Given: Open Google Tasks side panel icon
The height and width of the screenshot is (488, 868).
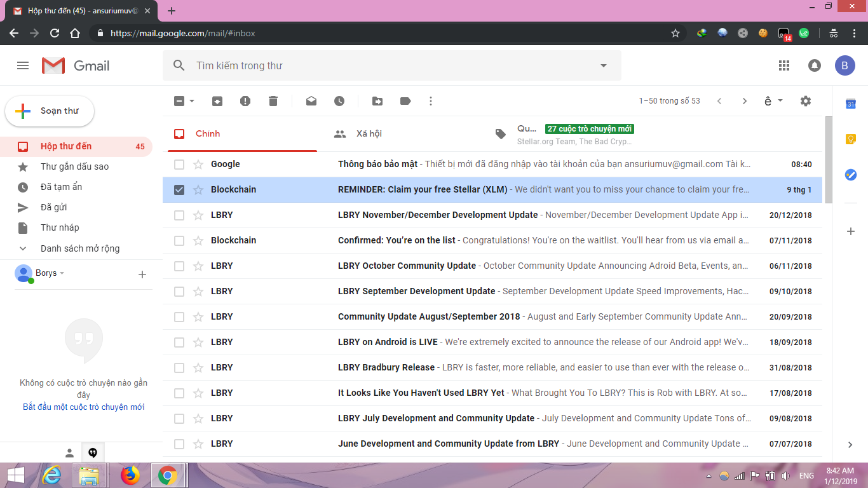Looking at the screenshot, I should click(x=851, y=175).
